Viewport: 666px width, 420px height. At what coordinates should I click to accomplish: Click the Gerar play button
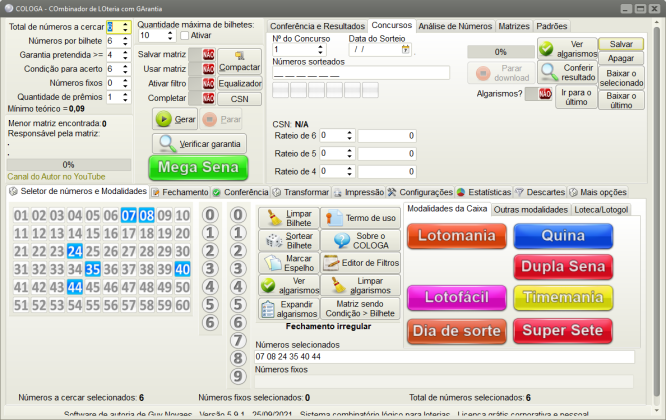click(x=175, y=119)
